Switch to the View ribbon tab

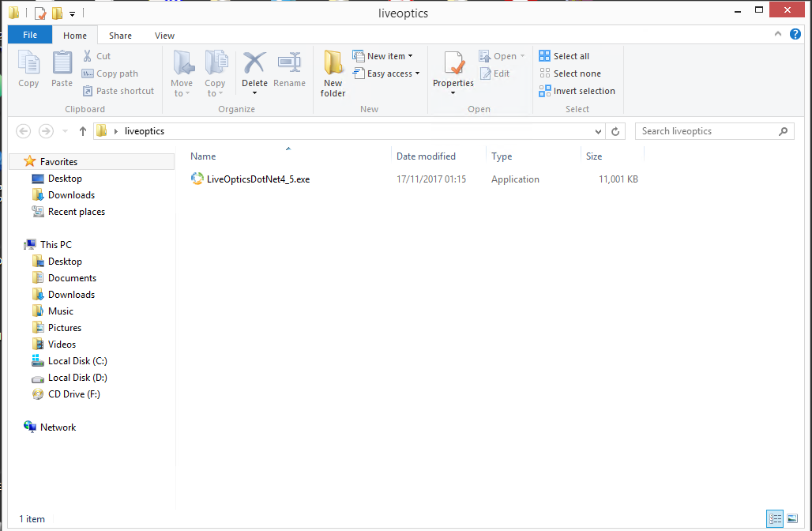point(164,36)
